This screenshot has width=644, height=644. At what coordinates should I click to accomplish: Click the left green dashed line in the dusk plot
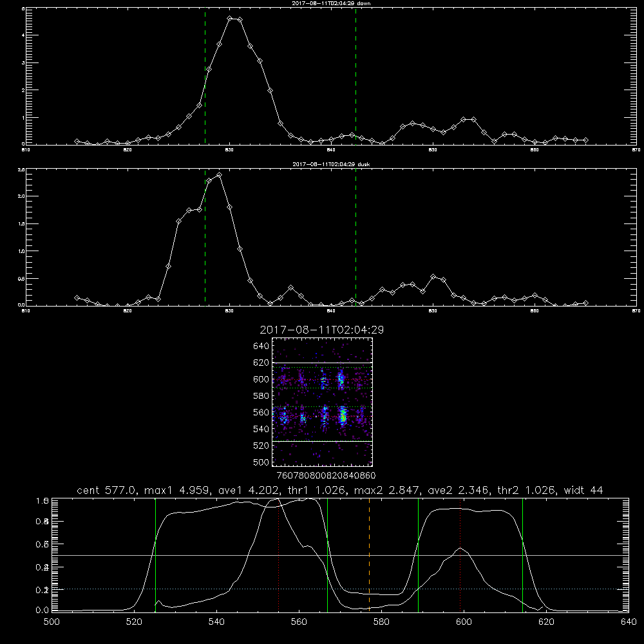pos(205,238)
